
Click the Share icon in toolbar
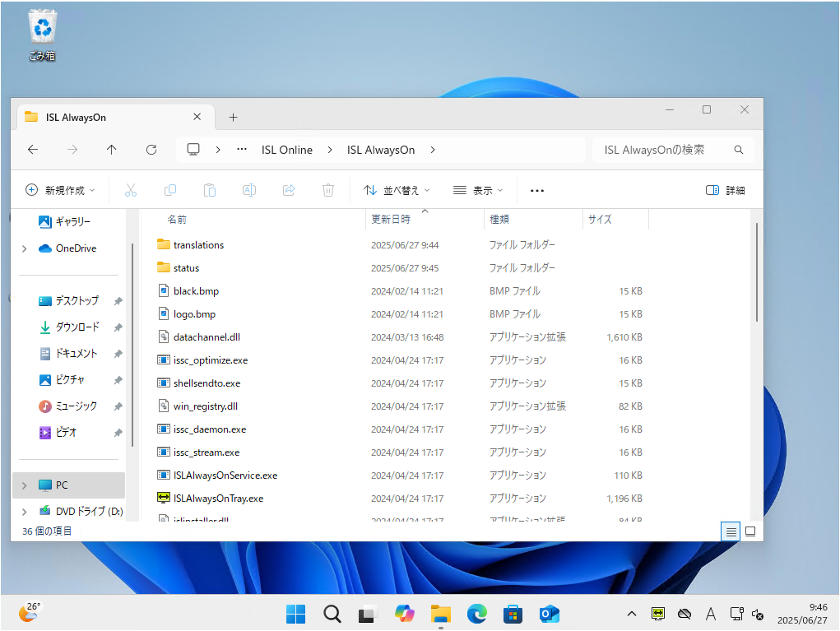click(289, 190)
